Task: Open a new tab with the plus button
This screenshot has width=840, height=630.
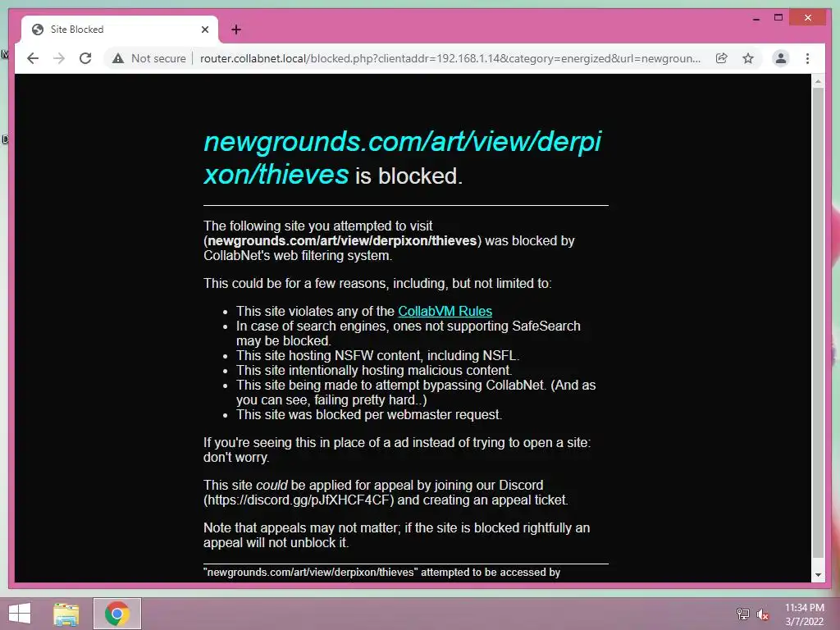Action: click(235, 30)
